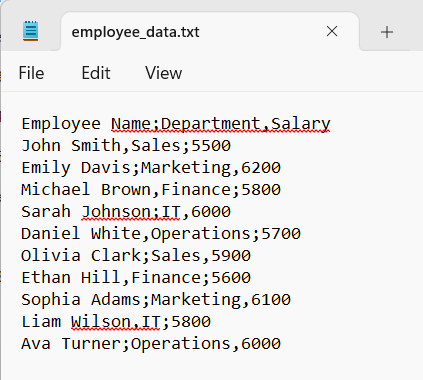Viewport: 423px width, 380px height.
Task: Click the line 'Ava Turner;Operations,6000'
Action: tap(151, 344)
